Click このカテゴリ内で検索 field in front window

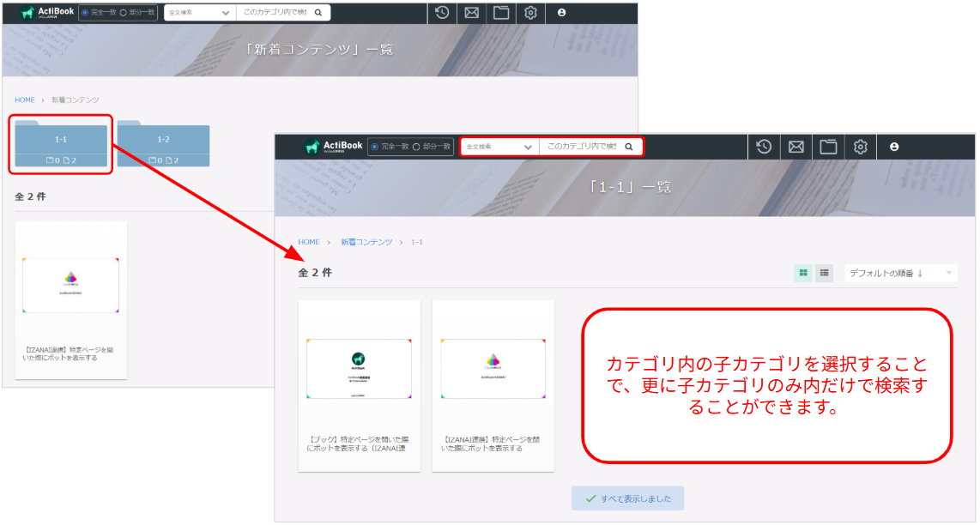(583, 147)
